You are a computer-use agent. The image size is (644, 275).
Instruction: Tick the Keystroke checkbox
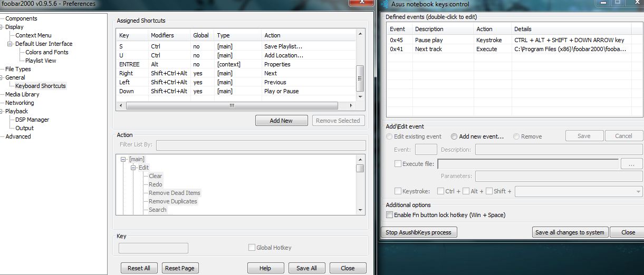coord(398,191)
